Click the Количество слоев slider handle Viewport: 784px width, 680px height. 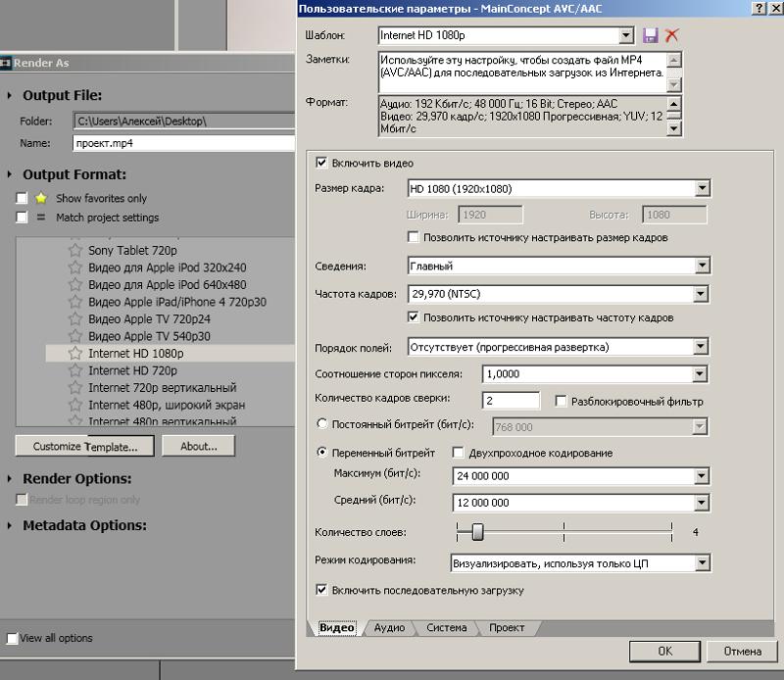[477, 532]
